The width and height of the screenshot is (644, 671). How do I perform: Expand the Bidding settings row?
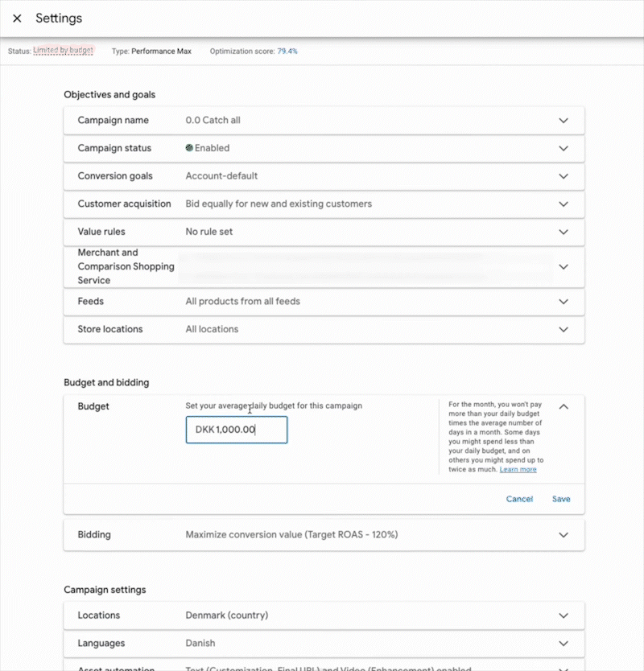(563, 535)
